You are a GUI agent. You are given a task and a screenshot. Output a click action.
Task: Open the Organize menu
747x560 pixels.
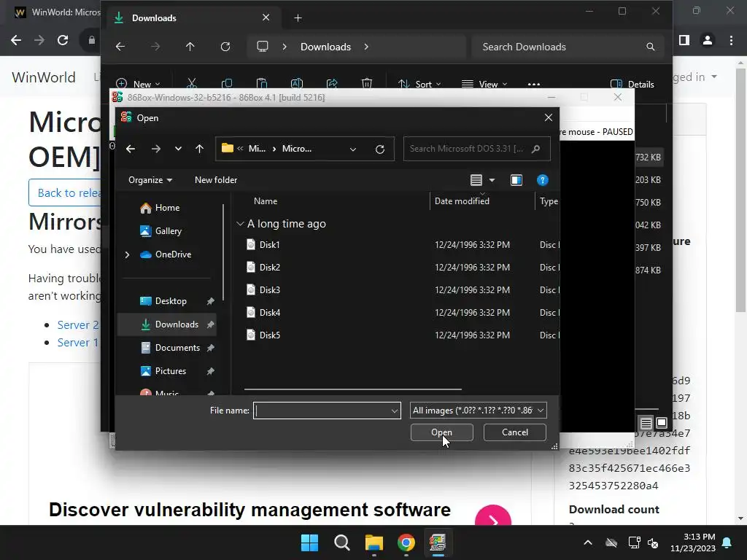150,180
